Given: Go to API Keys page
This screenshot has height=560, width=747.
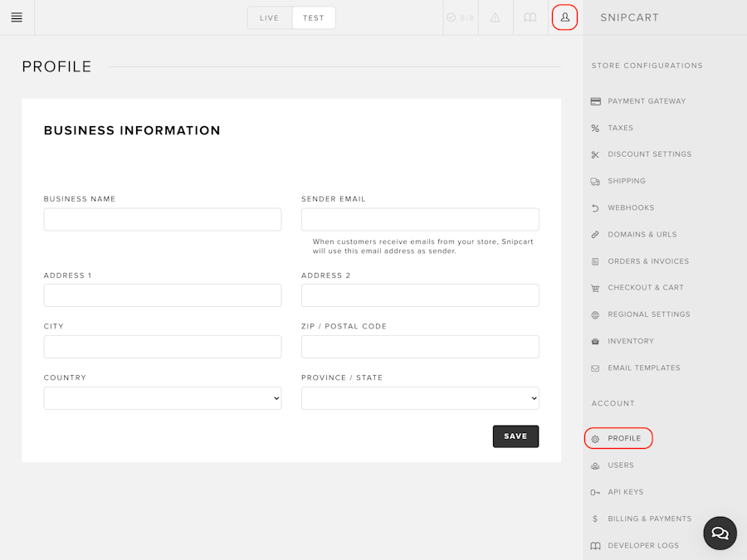Looking at the screenshot, I should coord(626,492).
